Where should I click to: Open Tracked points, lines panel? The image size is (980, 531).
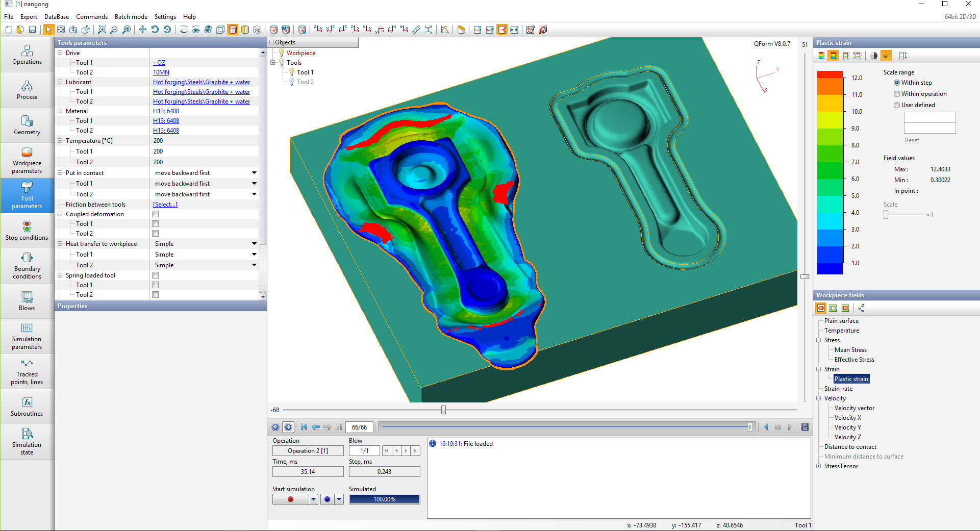[27, 372]
